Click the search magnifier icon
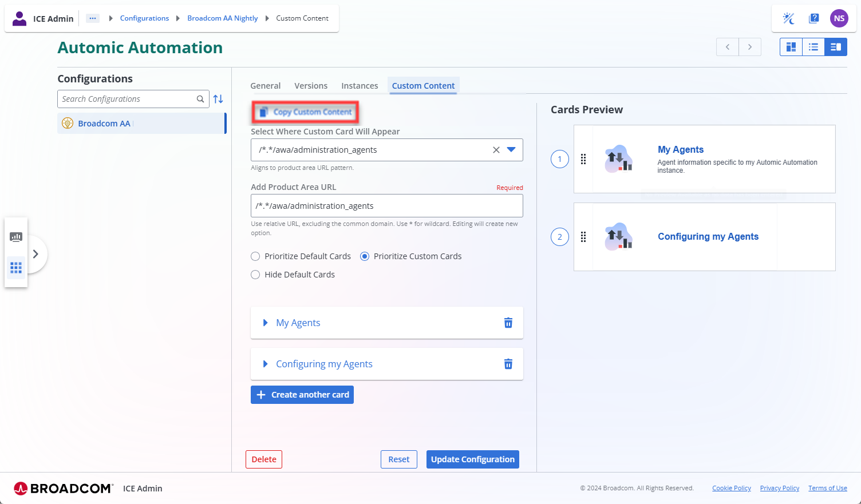 (200, 99)
